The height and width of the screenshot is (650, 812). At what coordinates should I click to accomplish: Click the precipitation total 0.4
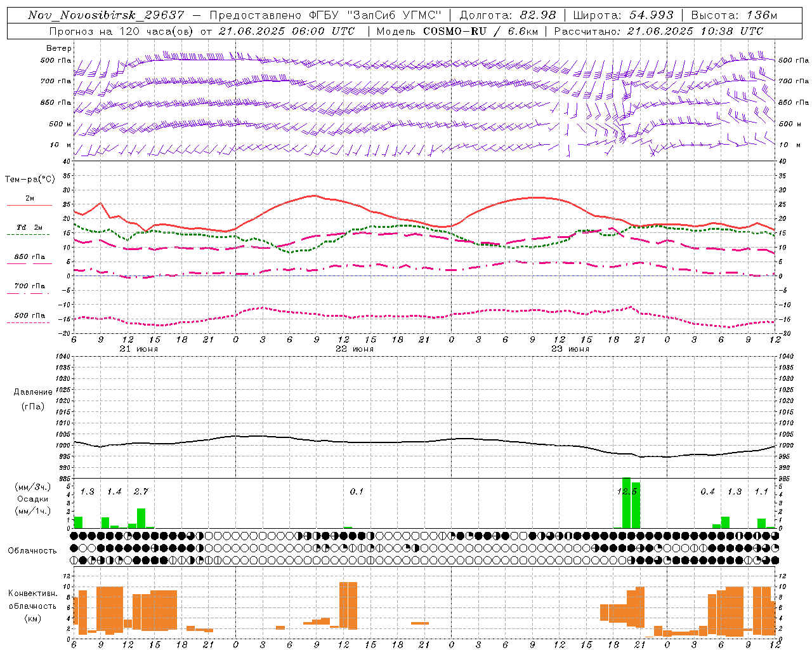click(x=707, y=491)
